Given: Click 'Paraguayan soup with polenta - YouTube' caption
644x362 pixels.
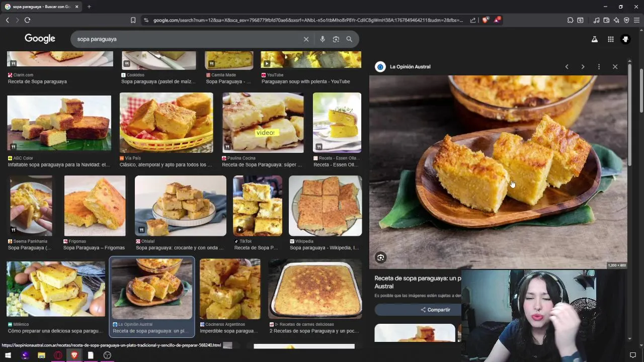Looking at the screenshot, I should 305,81.
